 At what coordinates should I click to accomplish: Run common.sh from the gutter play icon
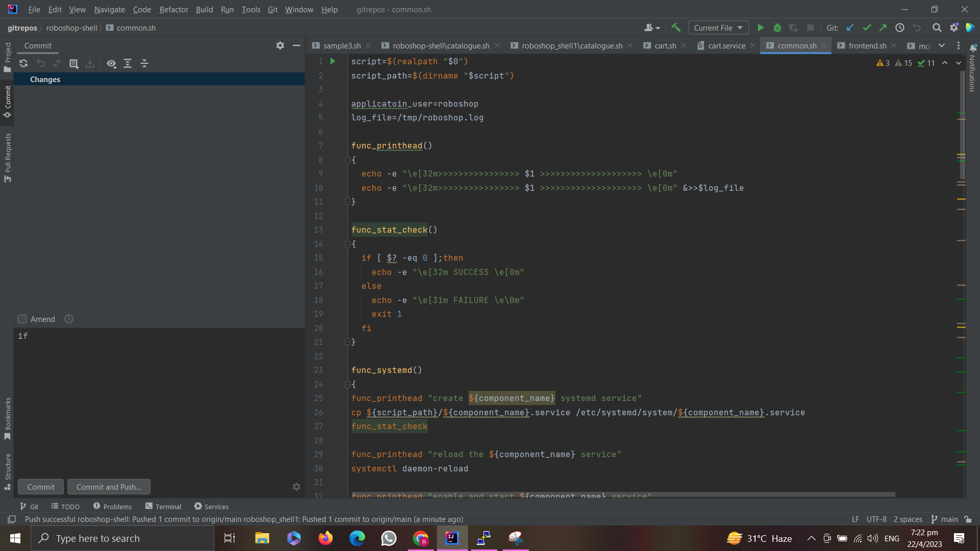tap(332, 61)
